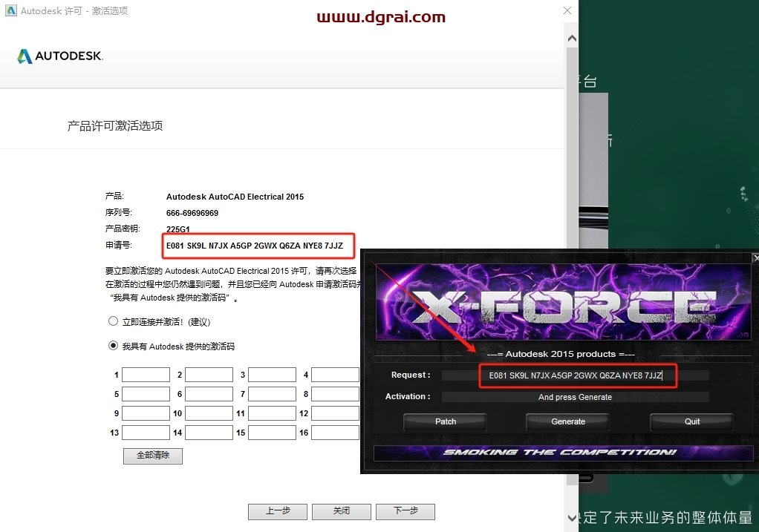Click the Request field in X-Force
Viewport: 759px width, 532px height.
pyautogui.click(x=576, y=375)
